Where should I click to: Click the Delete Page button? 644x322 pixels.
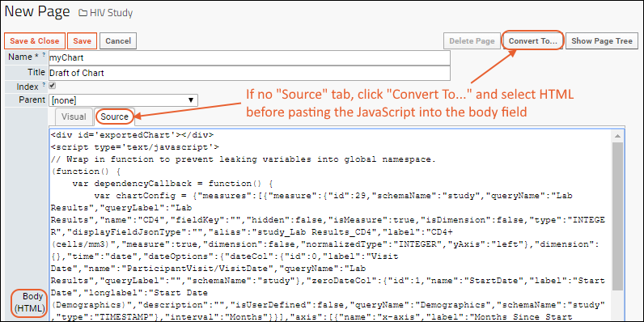pos(472,41)
